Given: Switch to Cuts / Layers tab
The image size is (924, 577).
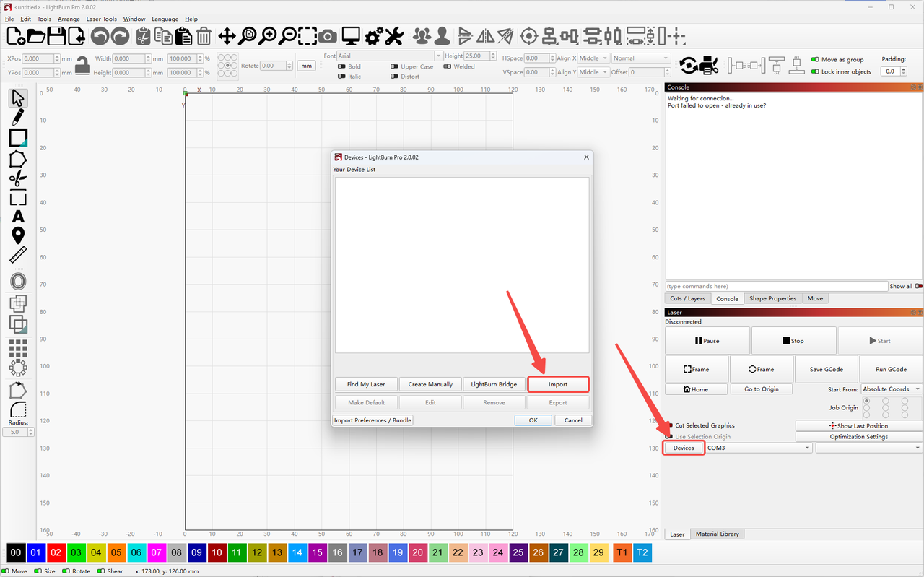Looking at the screenshot, I should pyautogui.click(x=687, y=298).
